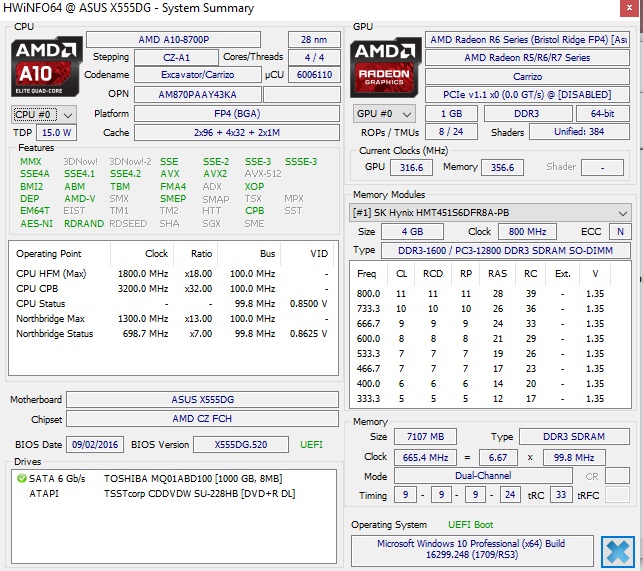Click the GPU clock 316.6 value
Viewport: 643px width, 571px height.
click(x=411, y=167)
